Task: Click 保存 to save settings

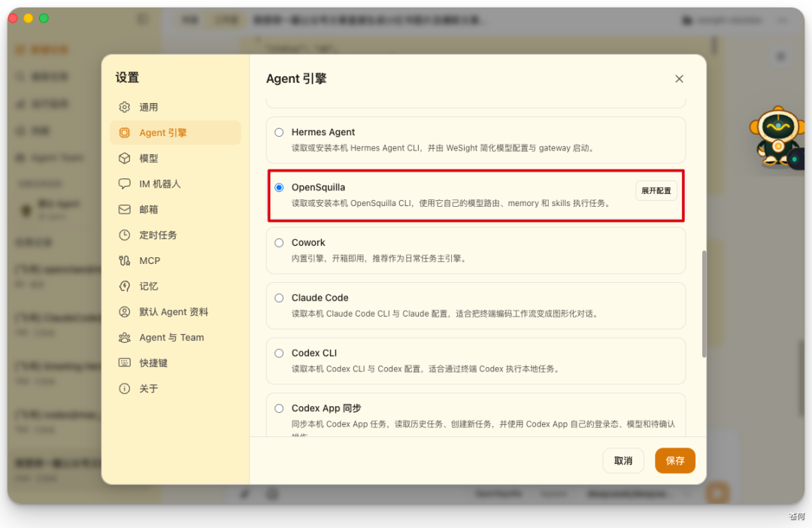Action: 674,460
